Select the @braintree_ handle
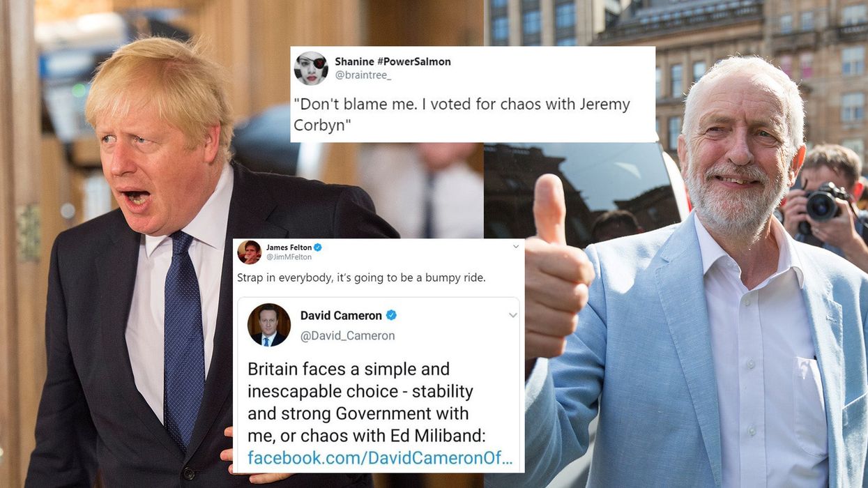 click(363, 75)
